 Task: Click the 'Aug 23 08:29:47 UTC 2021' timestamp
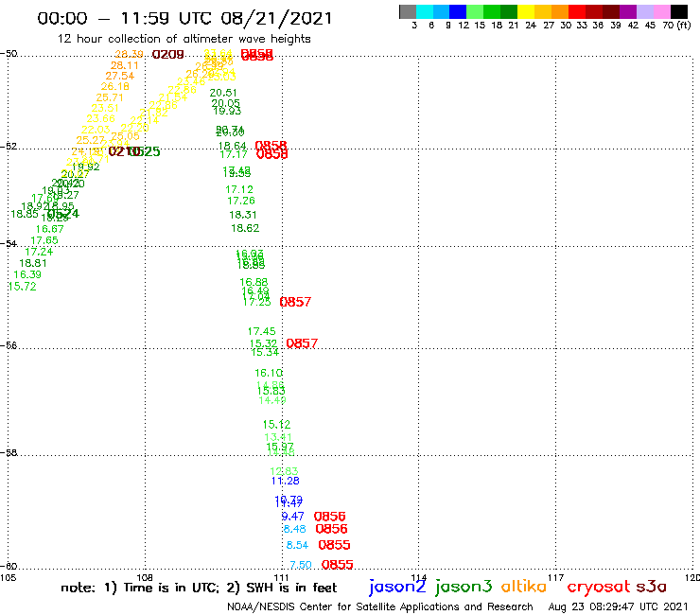coord(618,606)
